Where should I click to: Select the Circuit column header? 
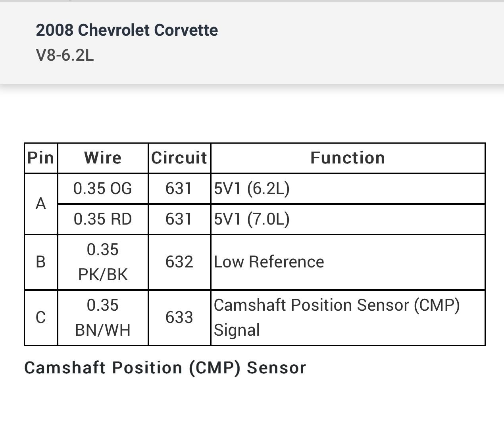click(179, 158)
